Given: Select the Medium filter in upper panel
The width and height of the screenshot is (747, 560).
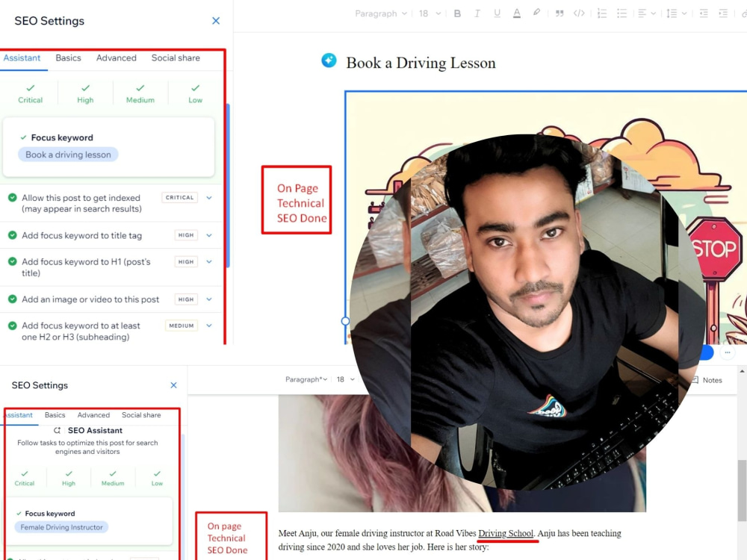Looking at the screenshot, I should 140,93.
